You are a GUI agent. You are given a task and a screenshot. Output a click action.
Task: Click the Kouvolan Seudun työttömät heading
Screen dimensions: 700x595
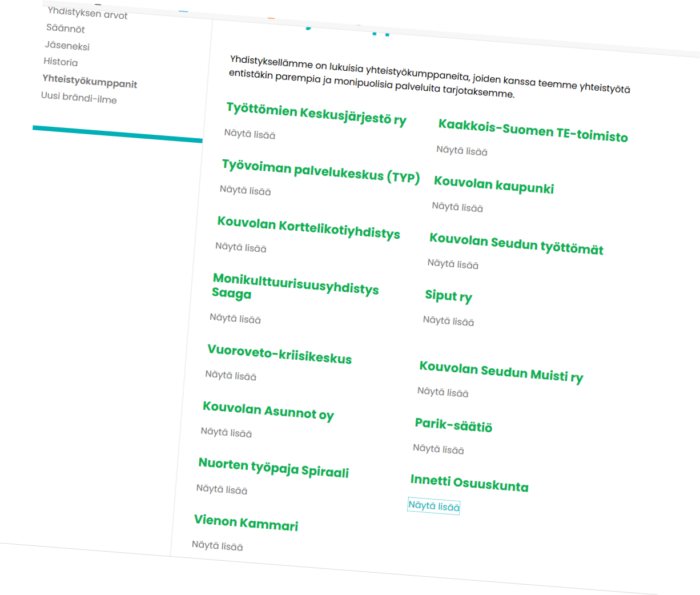pyautogui.click(x=516, y=244)
